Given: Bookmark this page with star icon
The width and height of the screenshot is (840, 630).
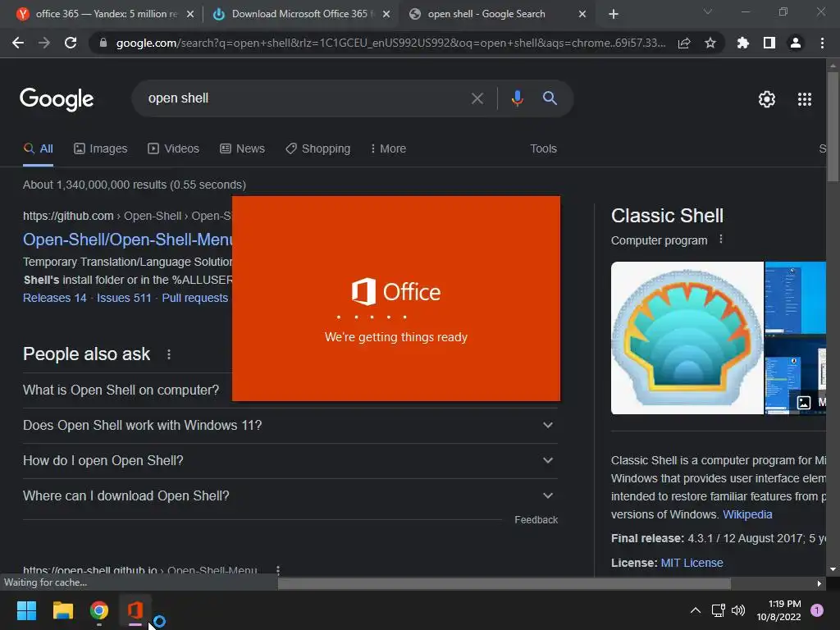Looking at the screenshot, I should pos(710,43).
